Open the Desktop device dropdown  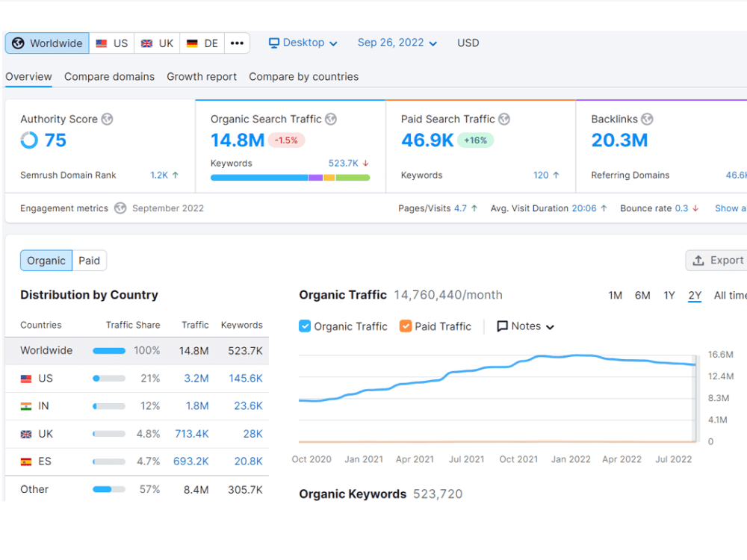pos(303,43)
